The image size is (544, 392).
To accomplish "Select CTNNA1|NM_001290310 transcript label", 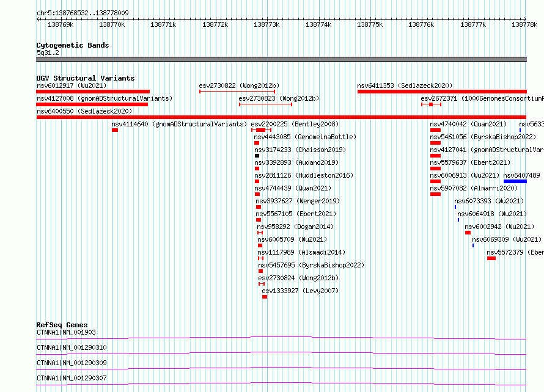I will [72, 347].
